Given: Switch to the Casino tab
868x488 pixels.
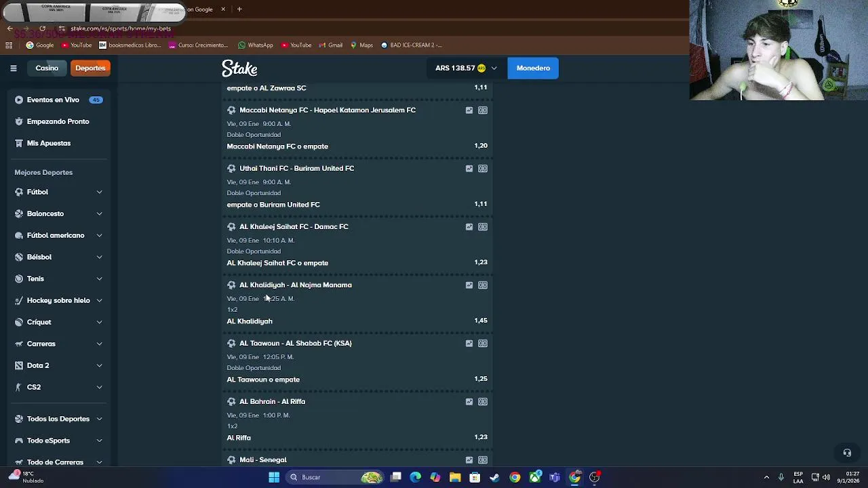Looking at the screenshot, I should click(x=47, y=68).
